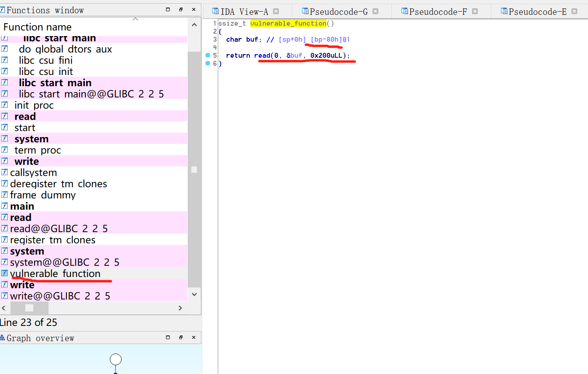Click the function icon beside callsystem
The height and width of the screenshot is (374, 588).
point(5,172)
